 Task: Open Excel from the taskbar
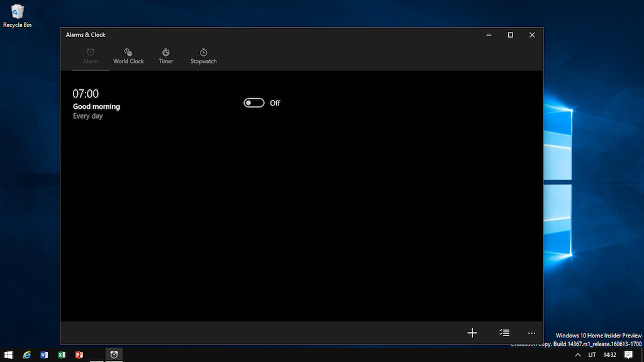coord(62,354)
